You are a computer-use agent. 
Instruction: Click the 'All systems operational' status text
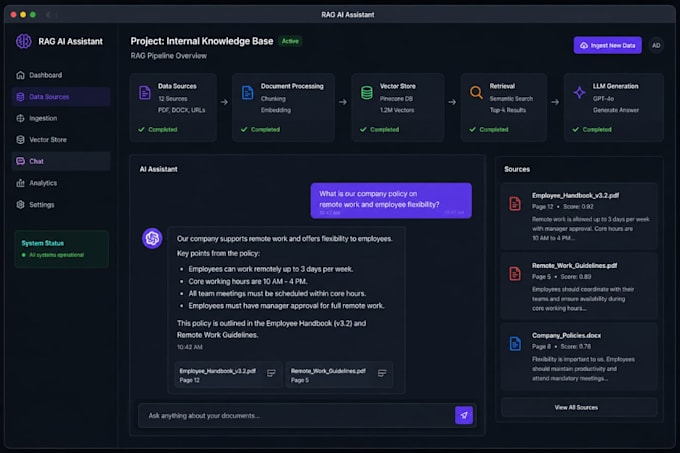pos(56,255)
